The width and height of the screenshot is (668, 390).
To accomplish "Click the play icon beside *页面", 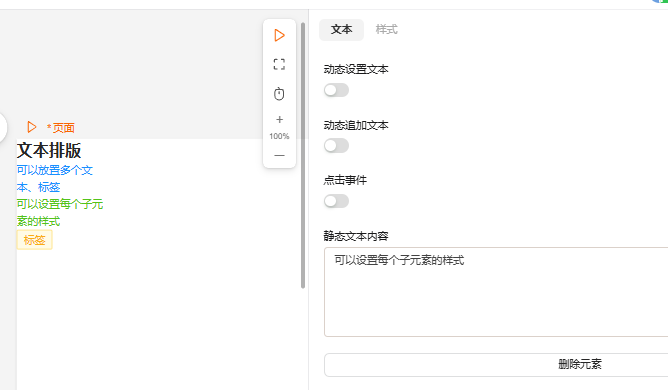I will tap(32, 127).
